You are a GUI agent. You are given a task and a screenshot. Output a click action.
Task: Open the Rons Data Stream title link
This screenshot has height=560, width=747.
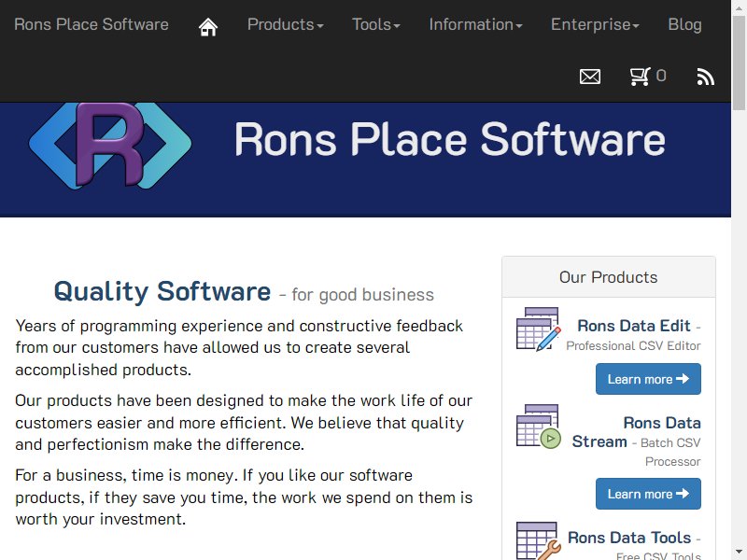coord(637,432)
